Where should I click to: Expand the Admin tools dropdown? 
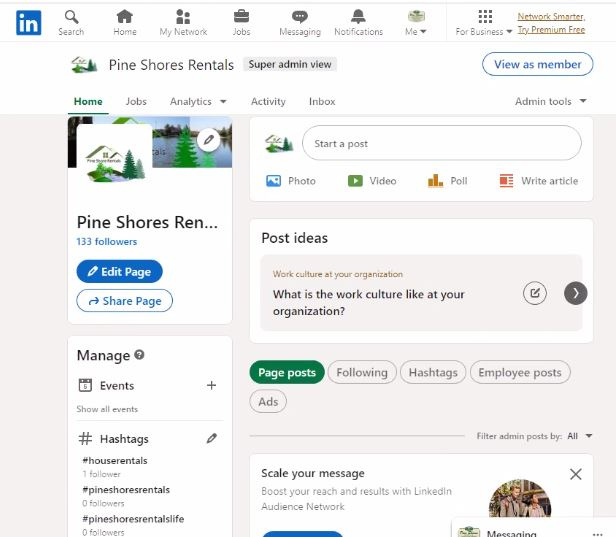click(549, 101)
